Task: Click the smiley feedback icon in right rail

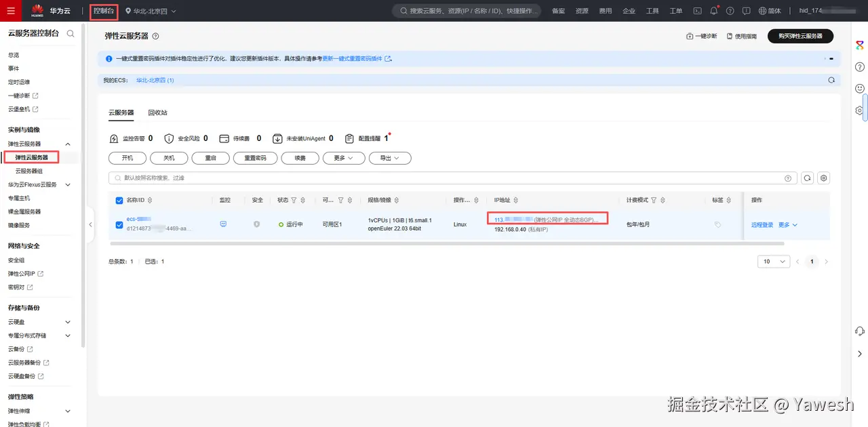Action: pos(859,88)
